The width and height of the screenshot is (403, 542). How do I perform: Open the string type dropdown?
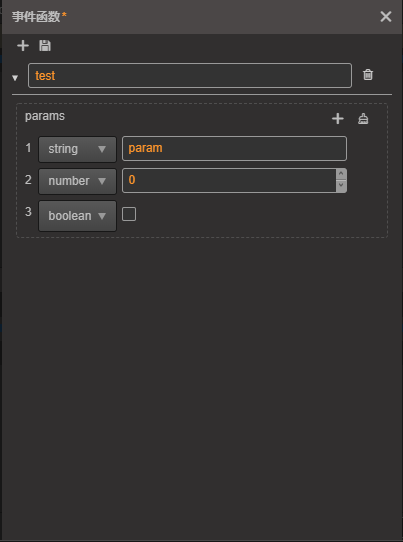point(77,149)
